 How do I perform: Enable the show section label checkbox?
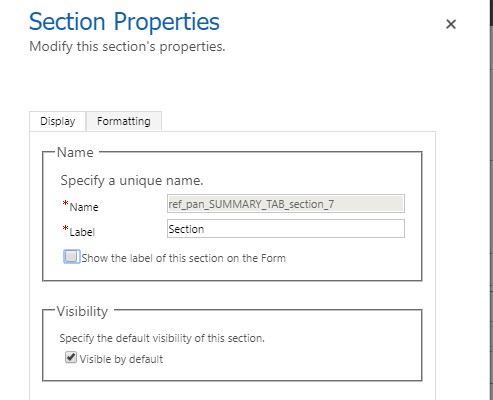click(71, 257)
